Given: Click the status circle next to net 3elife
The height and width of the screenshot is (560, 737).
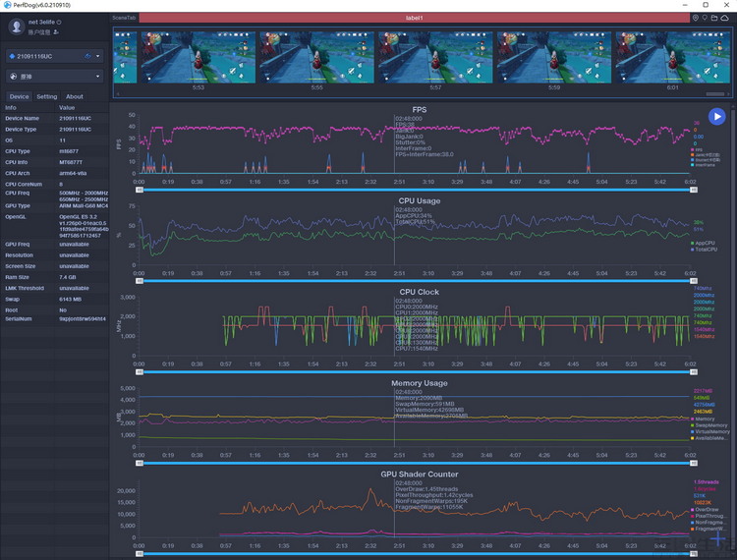Looking at the screenshot, I should (x=59, y=22).
